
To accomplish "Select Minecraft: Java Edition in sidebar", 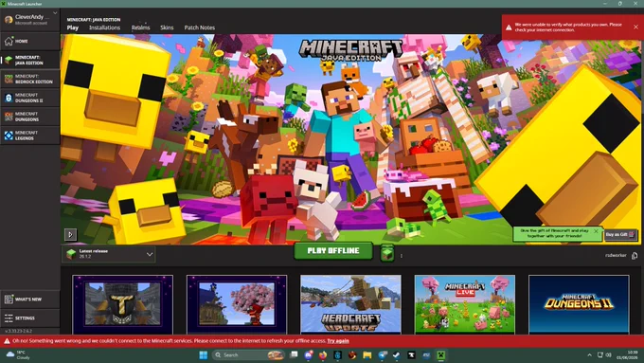I will (x=29, y=60).
